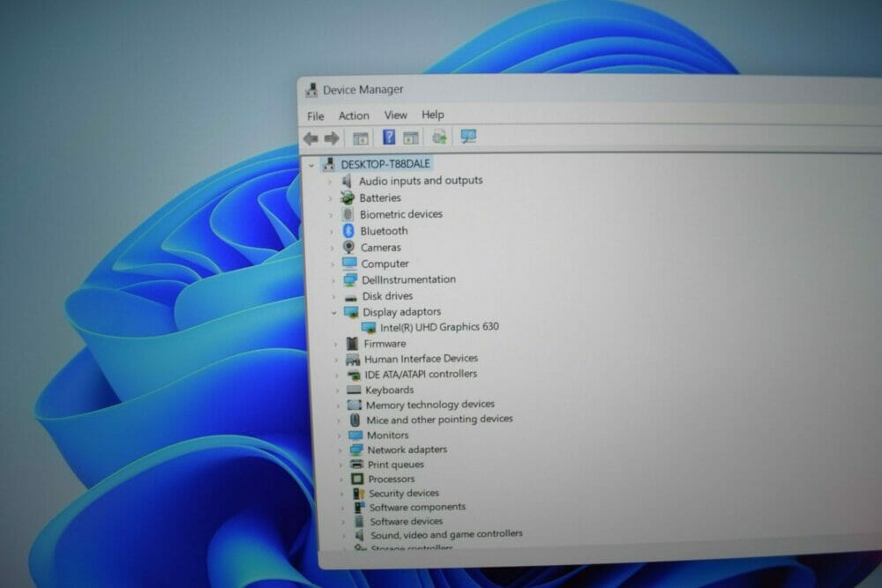Expand the Network adapters category
This screenshot has width=882, height=588.
click(340, 450)
